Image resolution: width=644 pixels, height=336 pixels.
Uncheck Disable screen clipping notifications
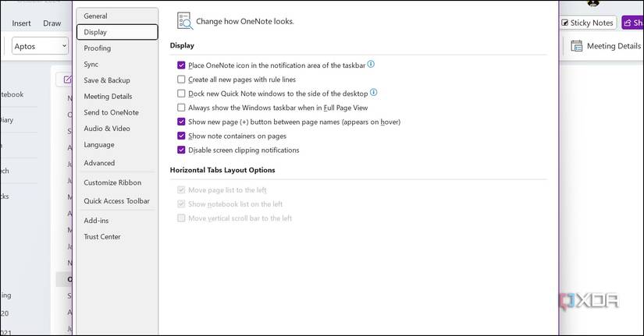(181, 150)
